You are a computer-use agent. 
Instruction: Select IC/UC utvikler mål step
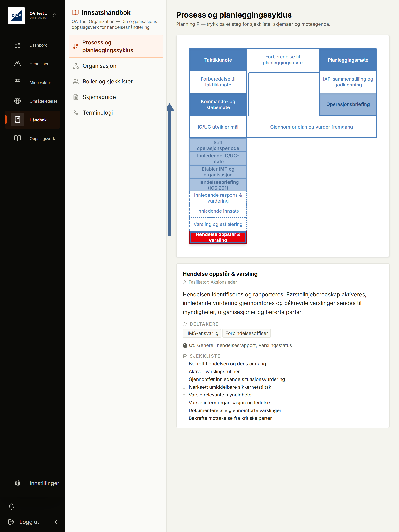tap(218, 127)
